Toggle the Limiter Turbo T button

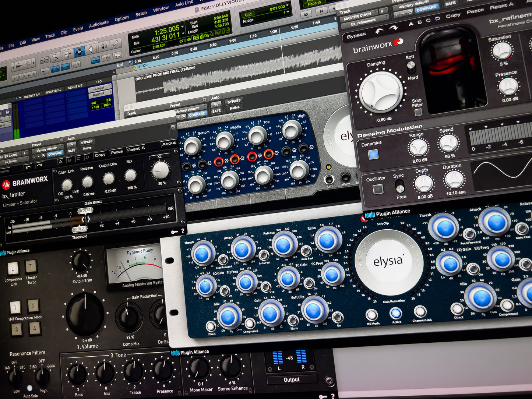click(31, 266)
